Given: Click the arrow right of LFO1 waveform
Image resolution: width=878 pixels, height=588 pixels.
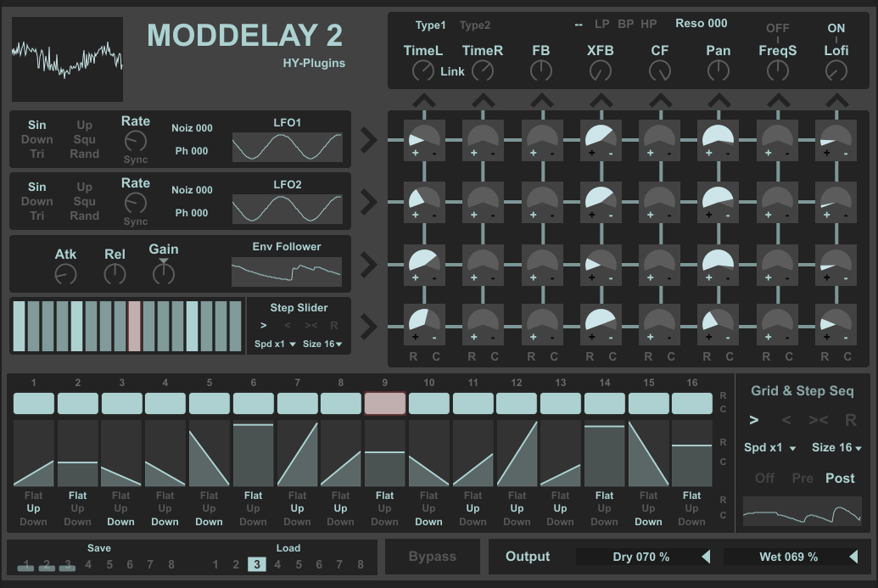Looking at the screenshot, I should (x=369, y=140).
